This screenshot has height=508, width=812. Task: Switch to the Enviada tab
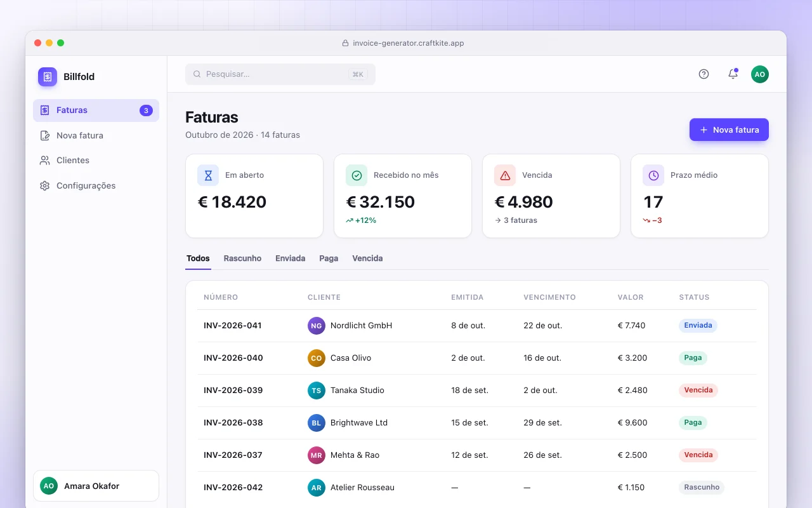pyautogui.click(x=291, y=258)
